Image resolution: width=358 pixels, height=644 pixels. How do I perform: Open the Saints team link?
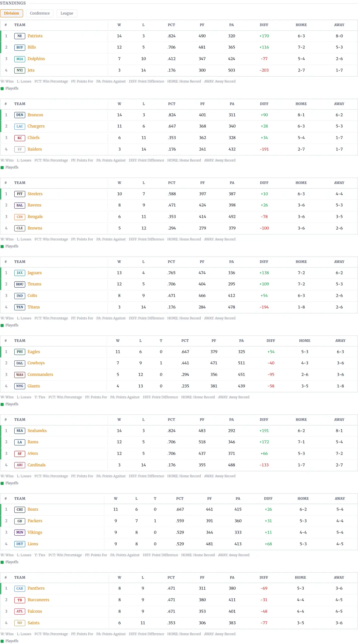coord(33,623)
